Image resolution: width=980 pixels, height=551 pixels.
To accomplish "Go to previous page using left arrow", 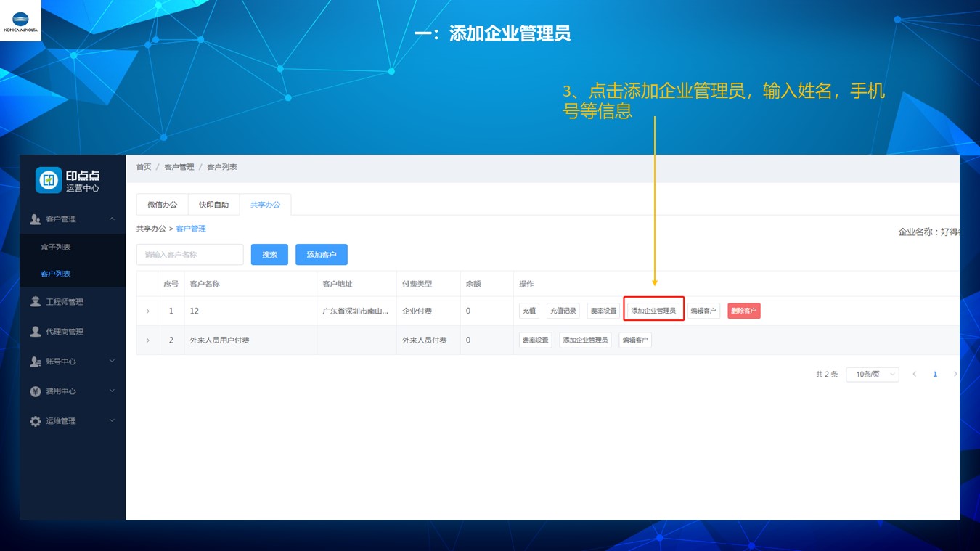I will pos(914,375).
